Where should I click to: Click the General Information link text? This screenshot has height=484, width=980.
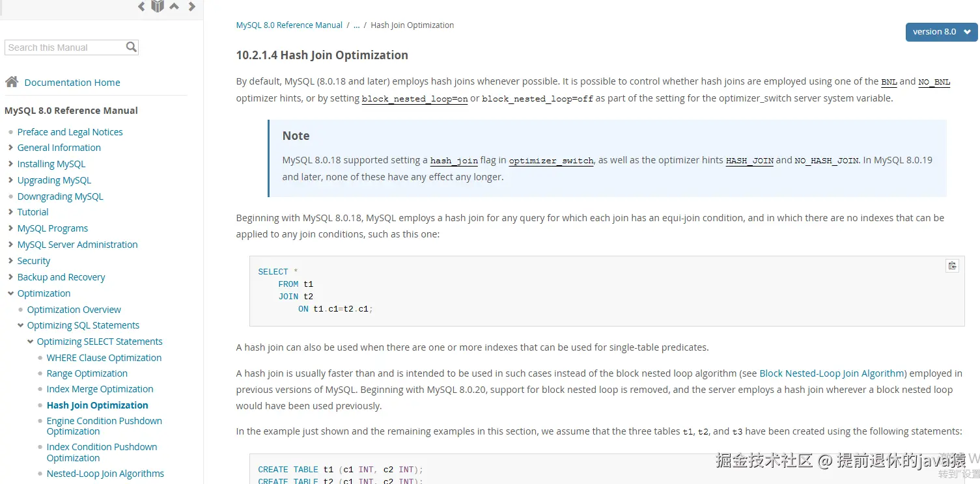[59, 148]
